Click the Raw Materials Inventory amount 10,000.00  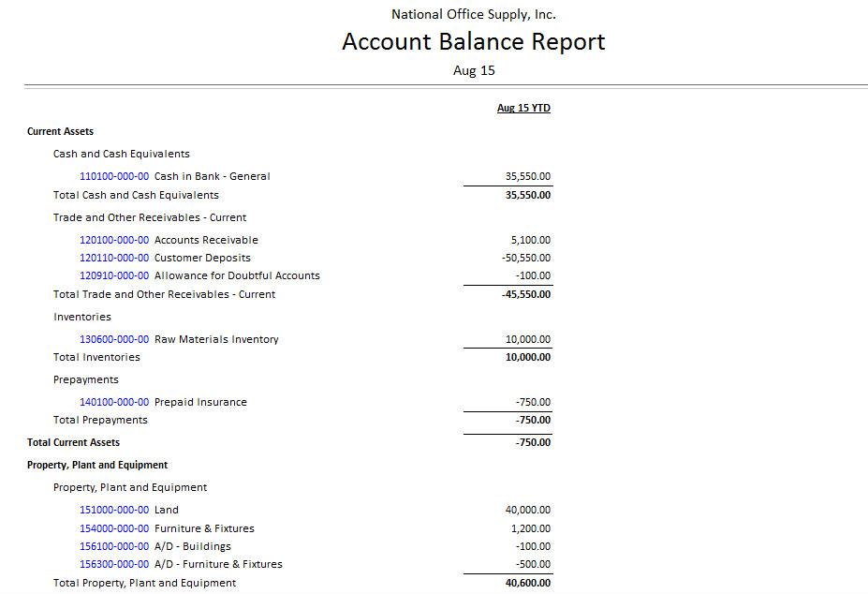(x=528, y=339)
